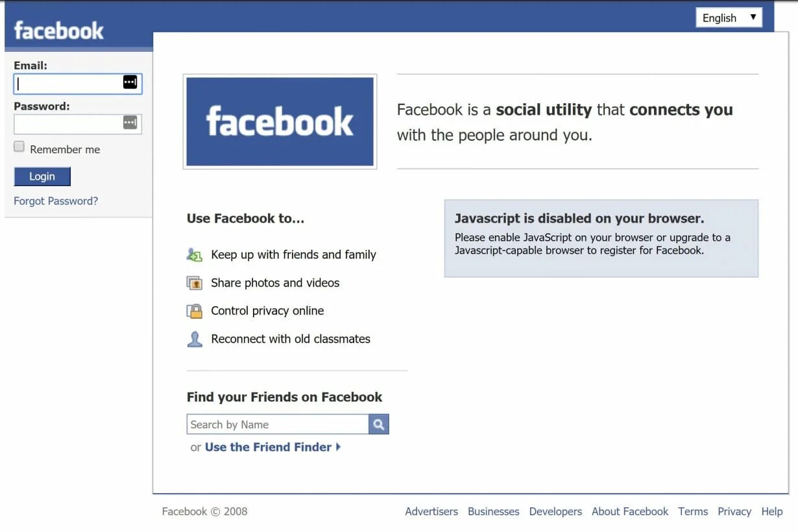Screen dimensions: 798x532
Task: Focus the Email input field
Action: coord(78,84)
